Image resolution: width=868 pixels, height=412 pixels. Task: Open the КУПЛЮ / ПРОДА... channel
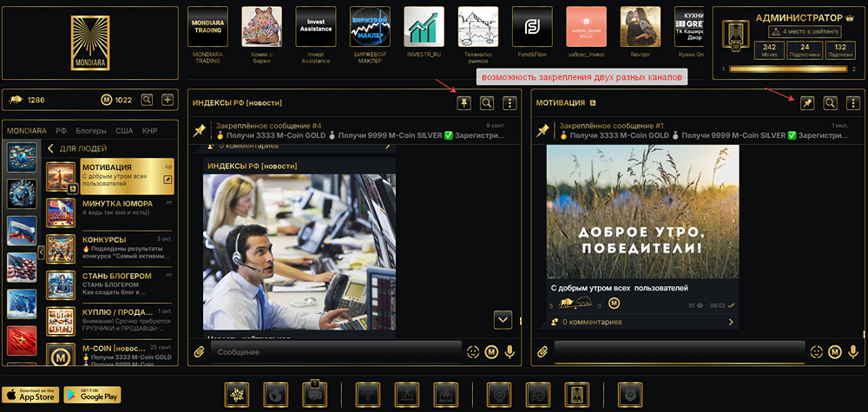pos(110,321)
